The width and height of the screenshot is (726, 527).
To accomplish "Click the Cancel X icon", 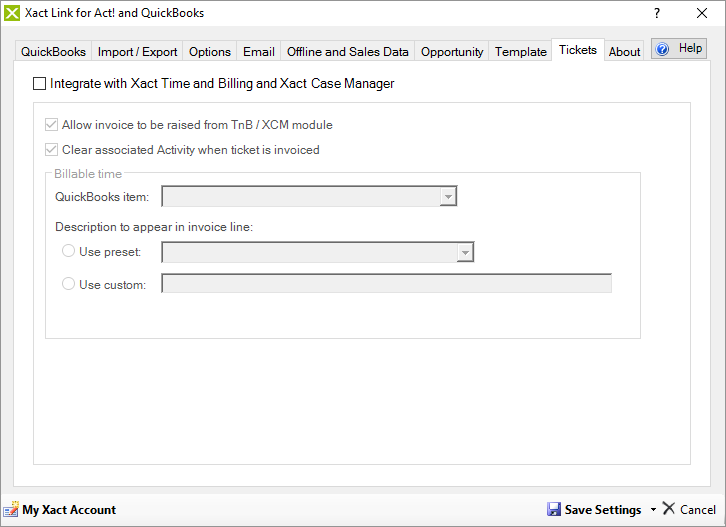I will tap(669, 508).
